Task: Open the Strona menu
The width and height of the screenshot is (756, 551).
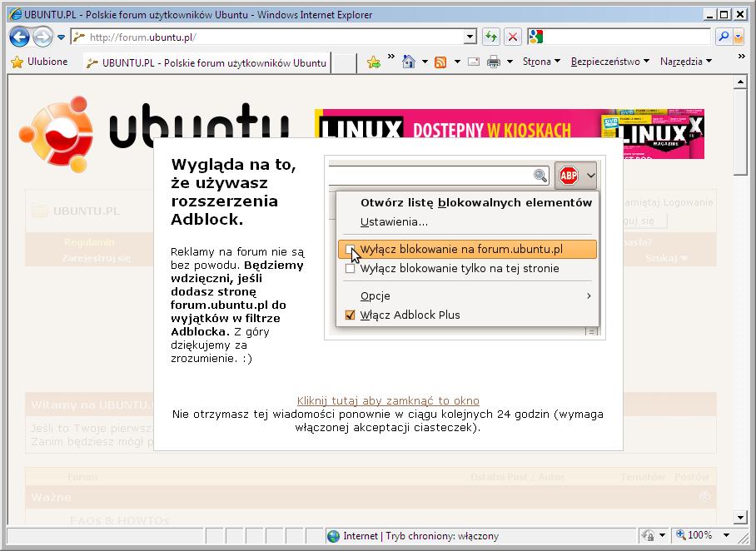Action: tap(541, 62)
